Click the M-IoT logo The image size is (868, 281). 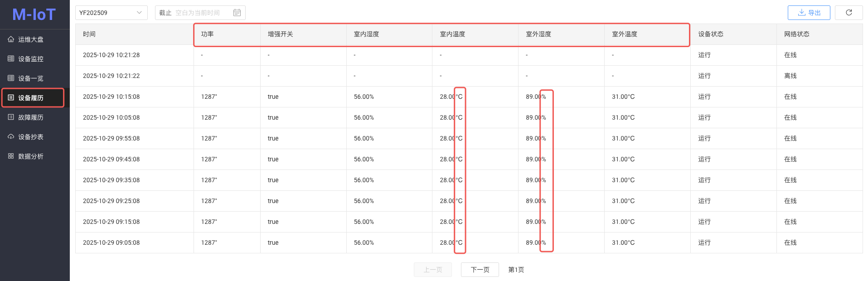(34, 15)
